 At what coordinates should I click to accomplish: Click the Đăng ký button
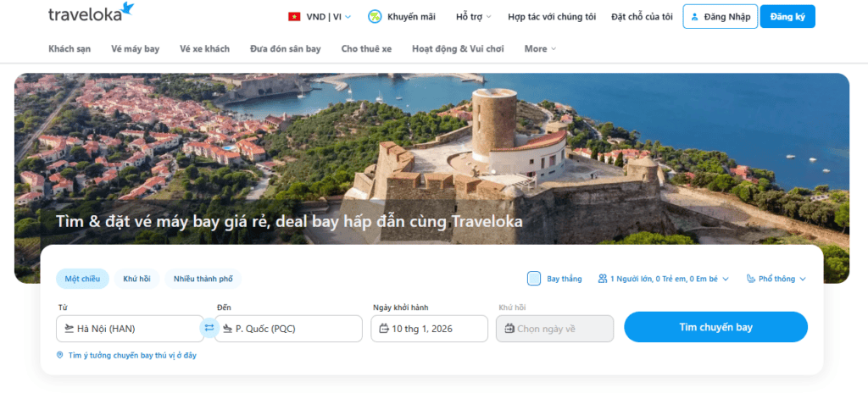pyautogui.click(x=787, y=17)
